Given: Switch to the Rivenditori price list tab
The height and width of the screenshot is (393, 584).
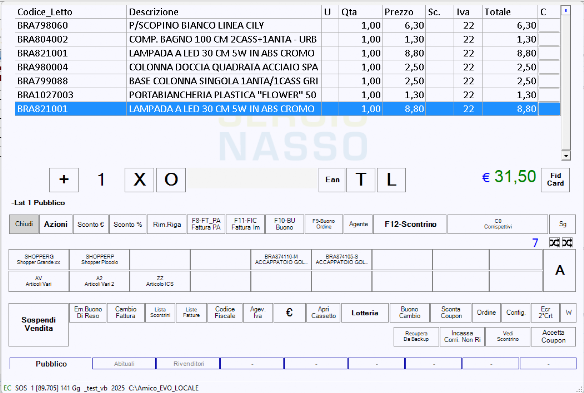Looking at the screenshot, I should (188, 364).
